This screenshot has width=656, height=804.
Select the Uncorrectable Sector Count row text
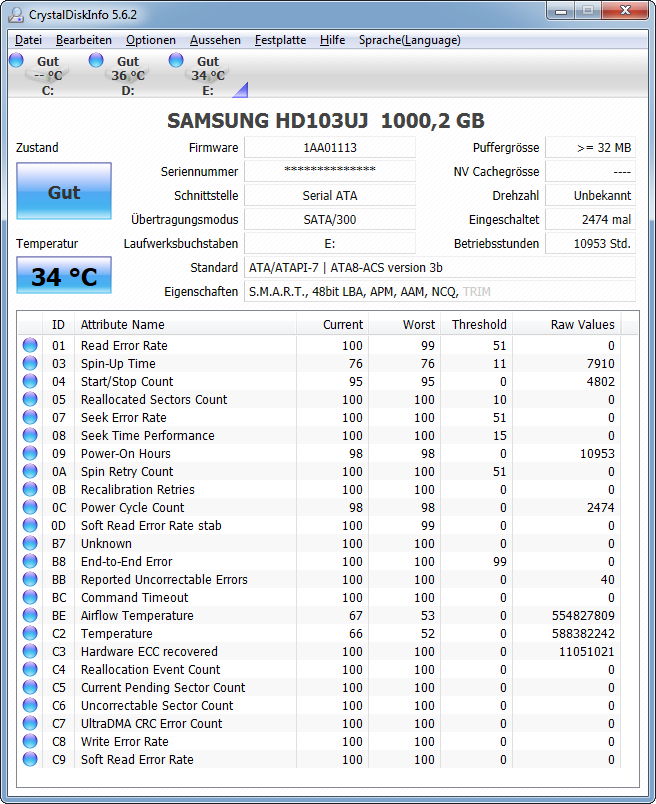(x=157, y=706)
